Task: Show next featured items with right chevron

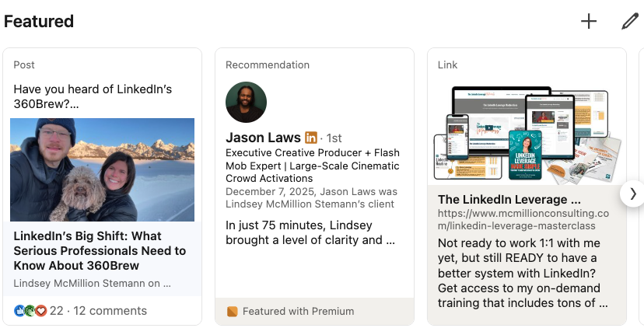Action: point(633,194)
